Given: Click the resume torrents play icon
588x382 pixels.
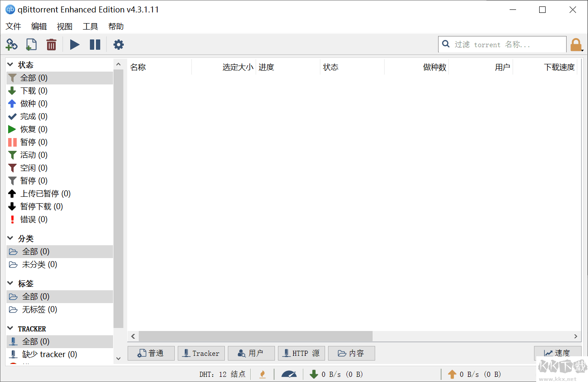Looking at the screenshot, I should (75, 44).
